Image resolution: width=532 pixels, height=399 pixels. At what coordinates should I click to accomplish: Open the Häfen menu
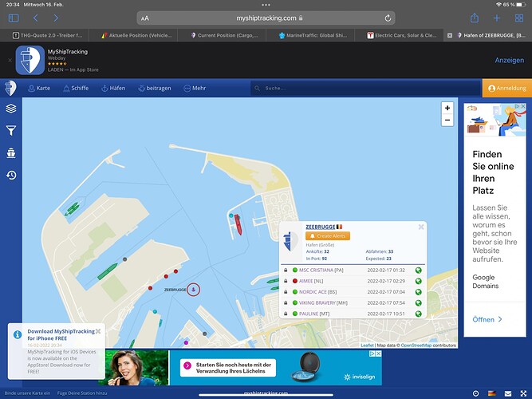point(113,89)
